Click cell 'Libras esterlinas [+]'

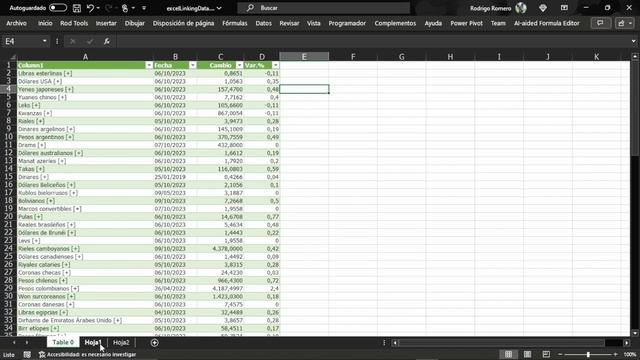[x=85, y=73]
